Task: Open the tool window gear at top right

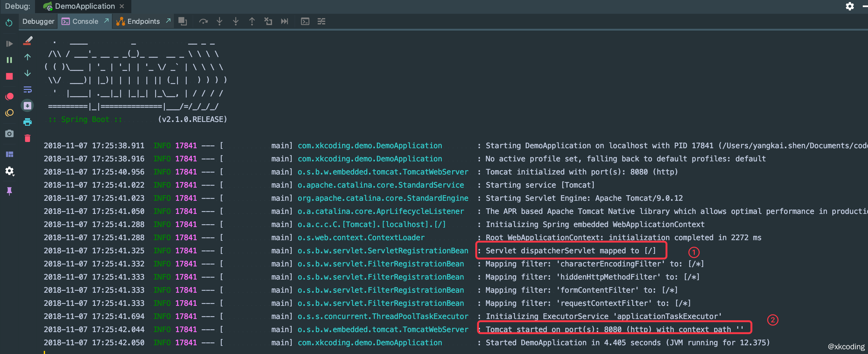Action: (x=850, y=6)
